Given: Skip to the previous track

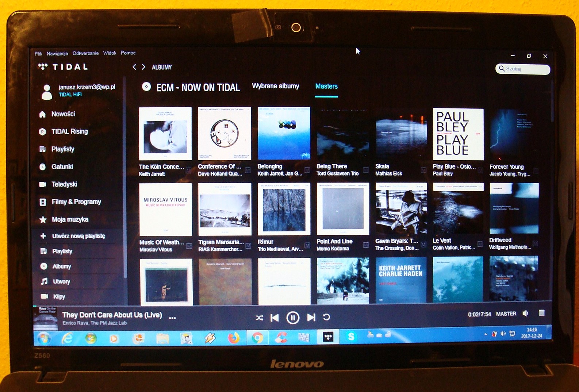Looking at the screenshot, I should tap(275, 318).
